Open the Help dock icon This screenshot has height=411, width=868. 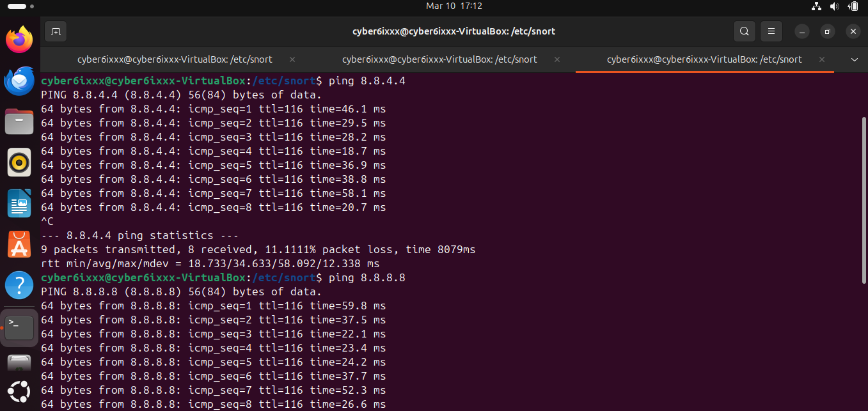[19, 285]
